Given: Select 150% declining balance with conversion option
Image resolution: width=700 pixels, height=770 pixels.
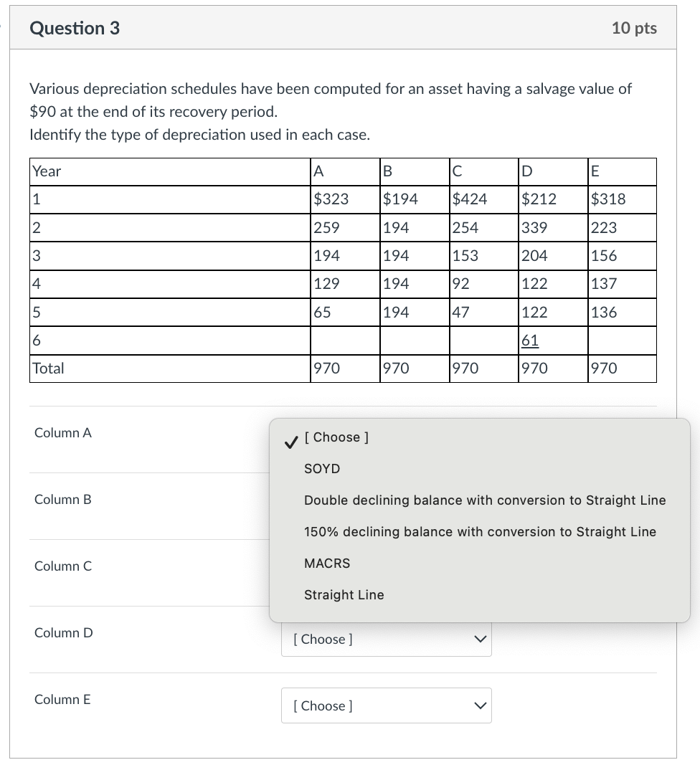Looking at the screenshot, I should (480, 531).
